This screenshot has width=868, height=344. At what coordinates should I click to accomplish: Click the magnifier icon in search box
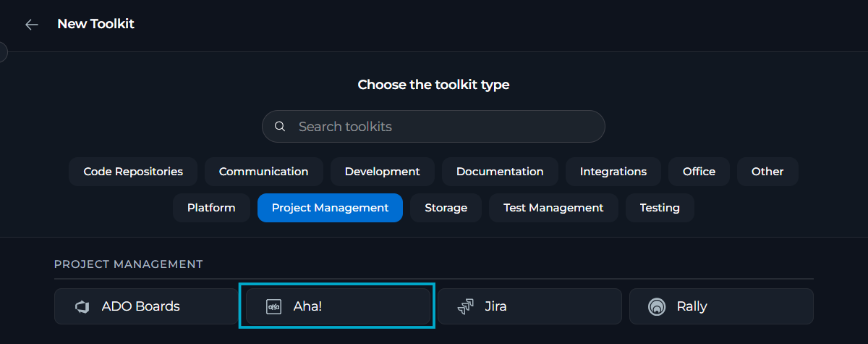pyautogui.click(x=280, y=127)
